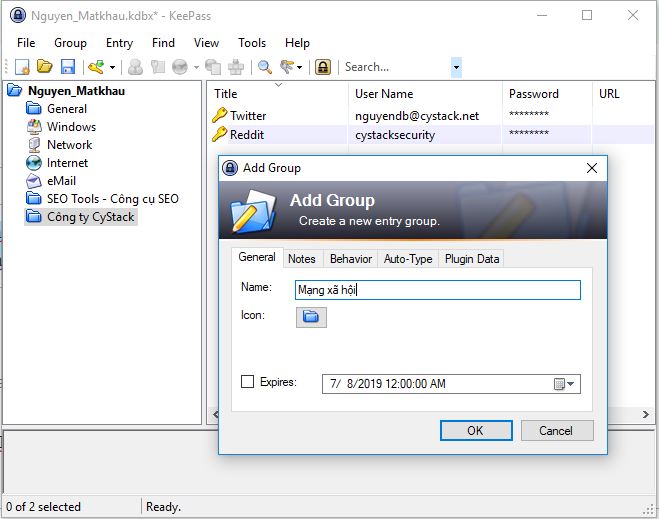Open the Help menu
Viewport: 659px width, 519px height.
(297, 43)
